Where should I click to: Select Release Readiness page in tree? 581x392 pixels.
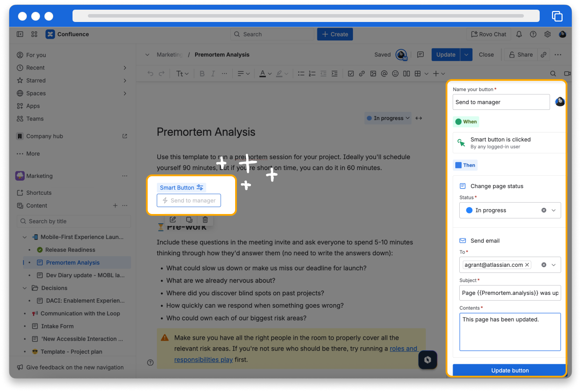pyautogui.click(x=70, y=250)
